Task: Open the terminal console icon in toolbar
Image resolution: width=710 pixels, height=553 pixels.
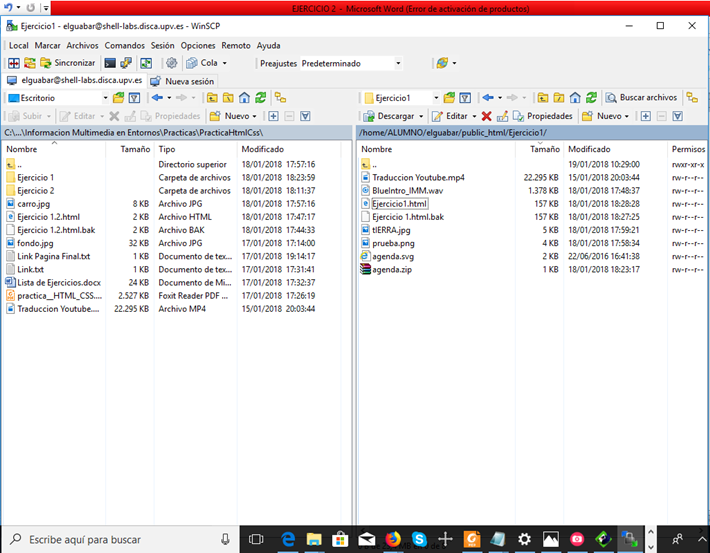Action: click(x=110, y=63)
